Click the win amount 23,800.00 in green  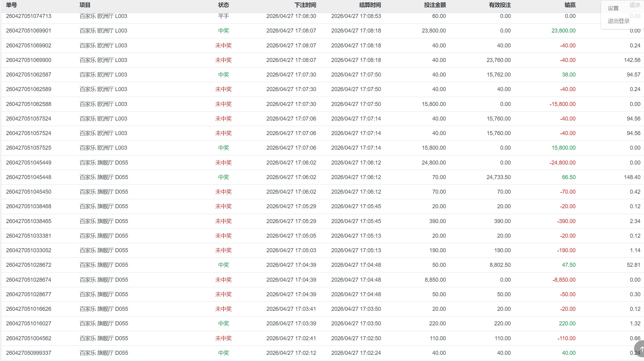coord(563,31)
